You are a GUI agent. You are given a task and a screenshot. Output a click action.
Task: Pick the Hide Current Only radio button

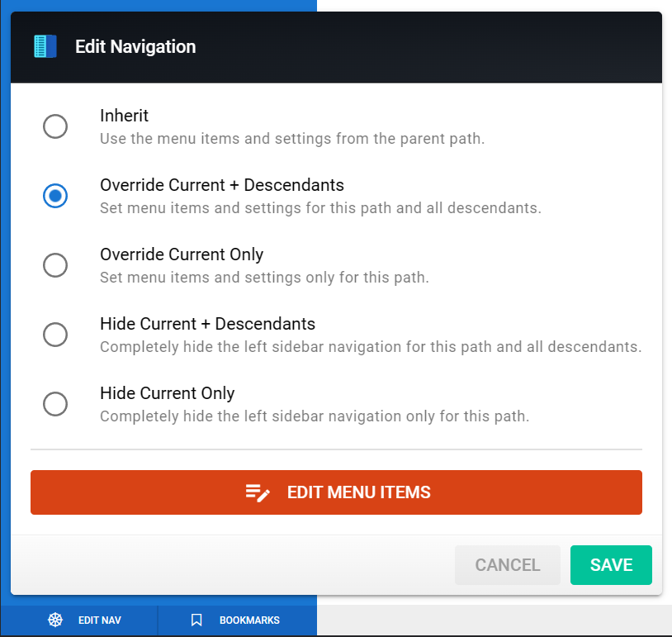(x=55, y=404)
